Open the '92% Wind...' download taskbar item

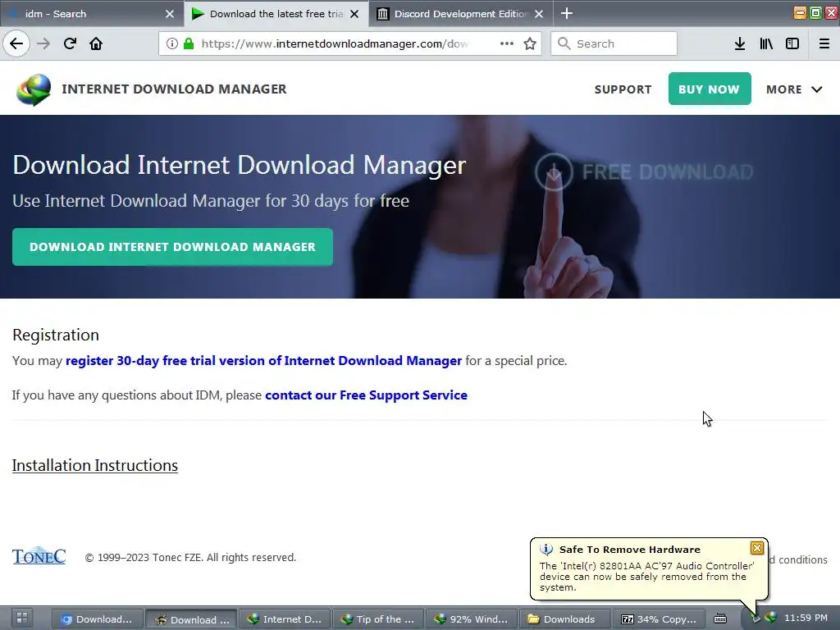point(472,619)
